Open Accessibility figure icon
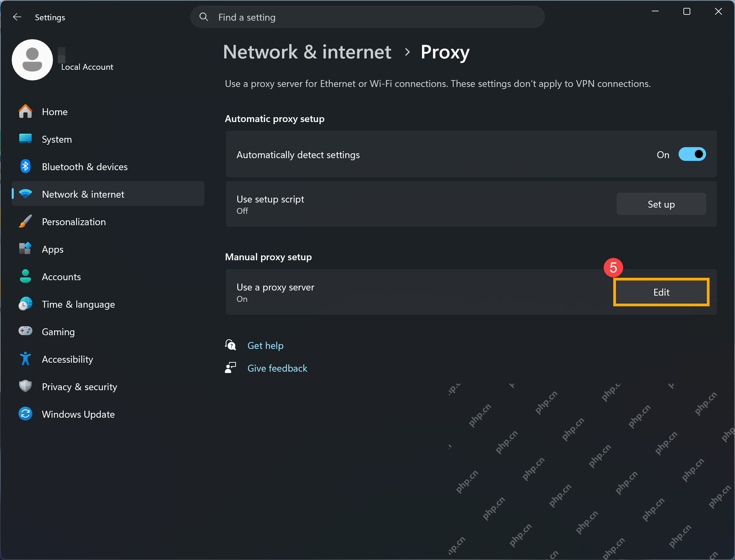The image size is (735, 560). tap(25, 359)
